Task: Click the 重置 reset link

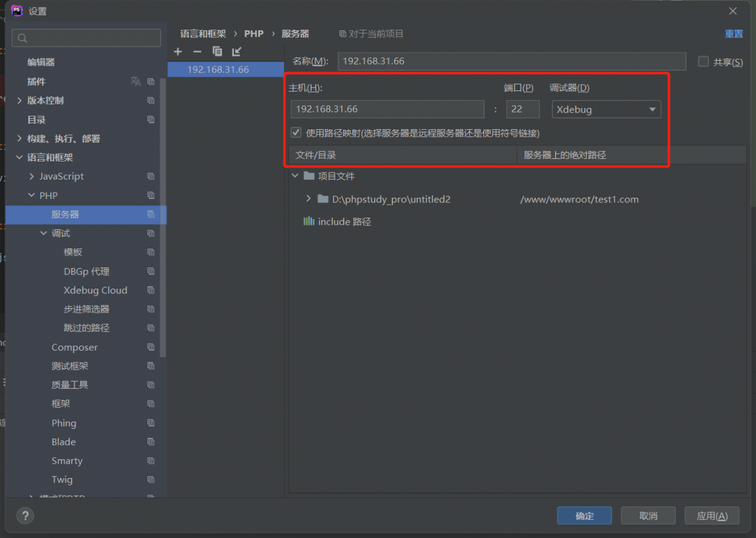Action: click(x=734, y=33)
